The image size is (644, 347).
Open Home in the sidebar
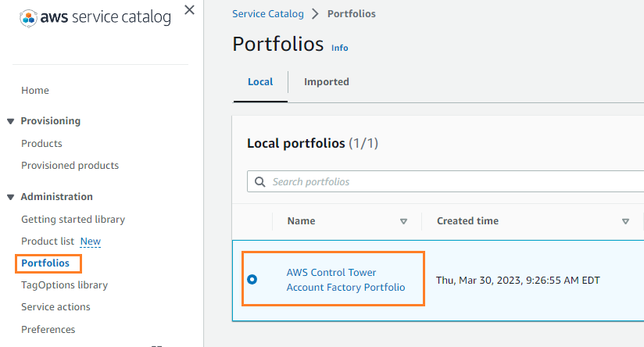click(x=35, y=91)
